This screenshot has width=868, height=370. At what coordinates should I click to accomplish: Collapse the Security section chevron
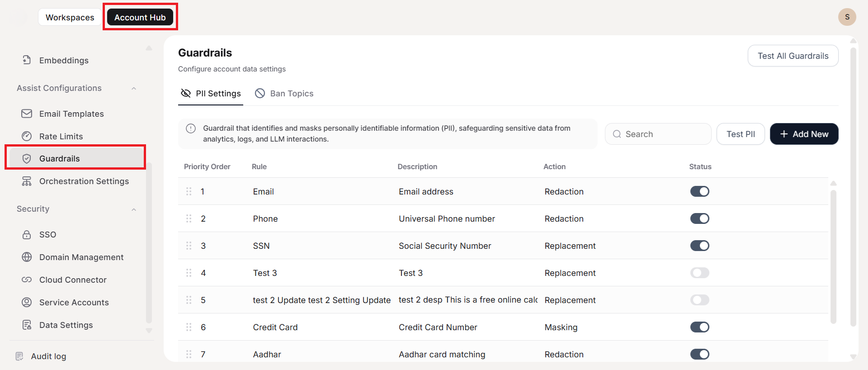point(134,209)
